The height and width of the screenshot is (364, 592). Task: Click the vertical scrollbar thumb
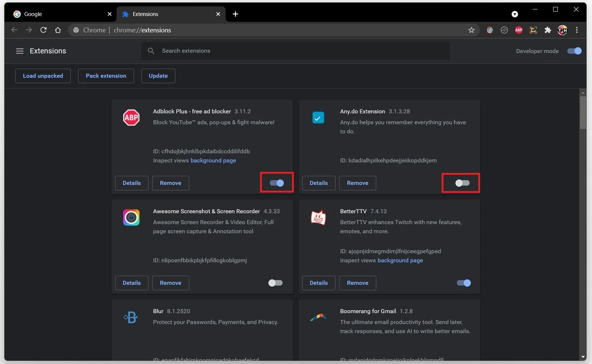click(x=583, y=113)
